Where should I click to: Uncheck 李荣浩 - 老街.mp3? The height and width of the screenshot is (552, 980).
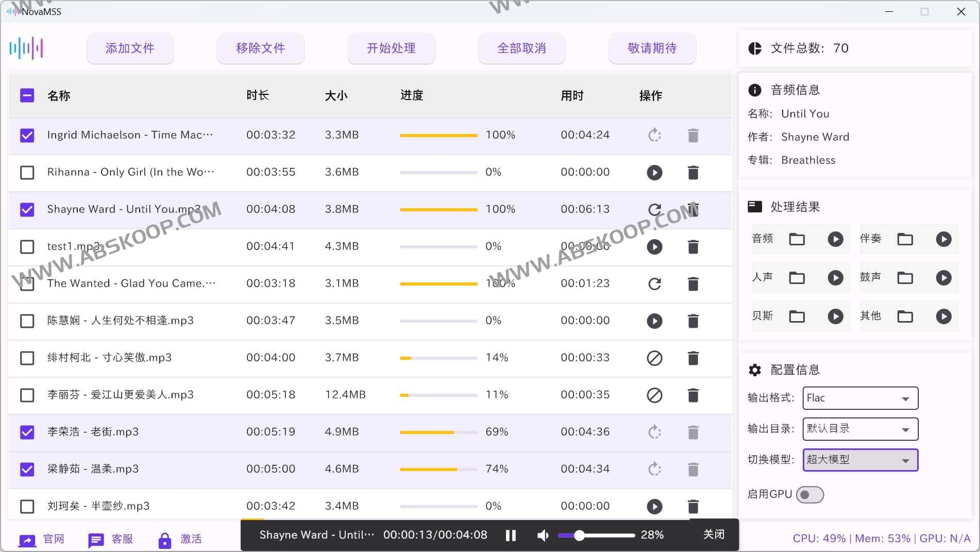[x=27, y=432]
